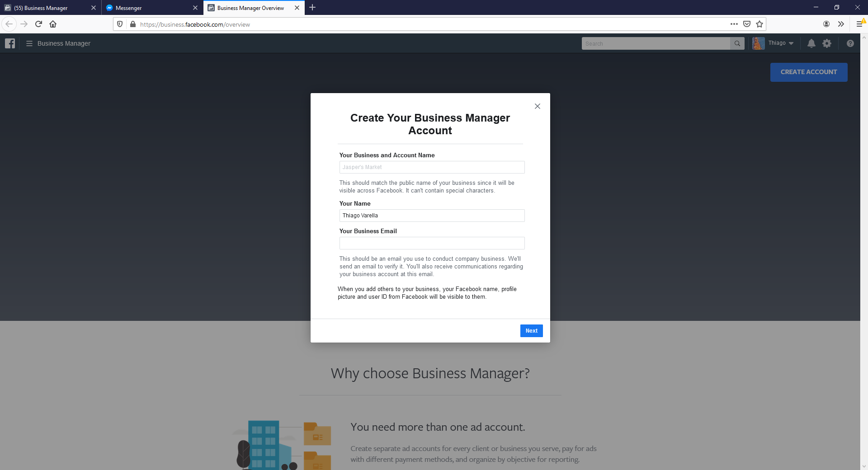Open the page actions three-dot menu

point(734,24)
